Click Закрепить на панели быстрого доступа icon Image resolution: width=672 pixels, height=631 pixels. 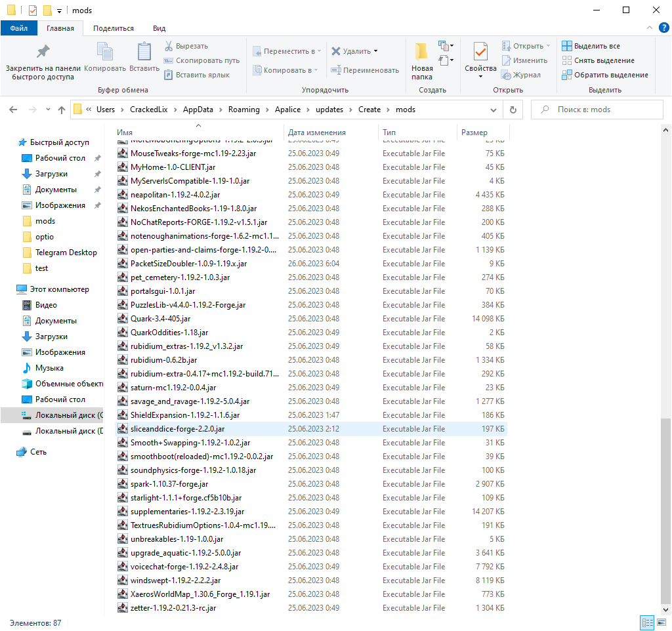[43, 51]
